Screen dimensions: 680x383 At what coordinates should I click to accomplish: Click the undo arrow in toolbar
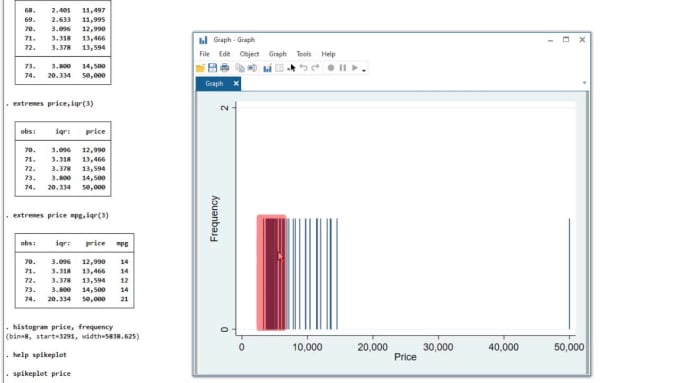point(304,68)
